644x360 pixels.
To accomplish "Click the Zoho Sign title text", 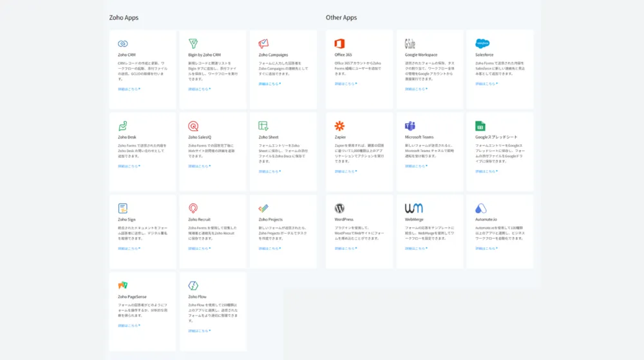I will pyautogui.click(x=126, y=220).
